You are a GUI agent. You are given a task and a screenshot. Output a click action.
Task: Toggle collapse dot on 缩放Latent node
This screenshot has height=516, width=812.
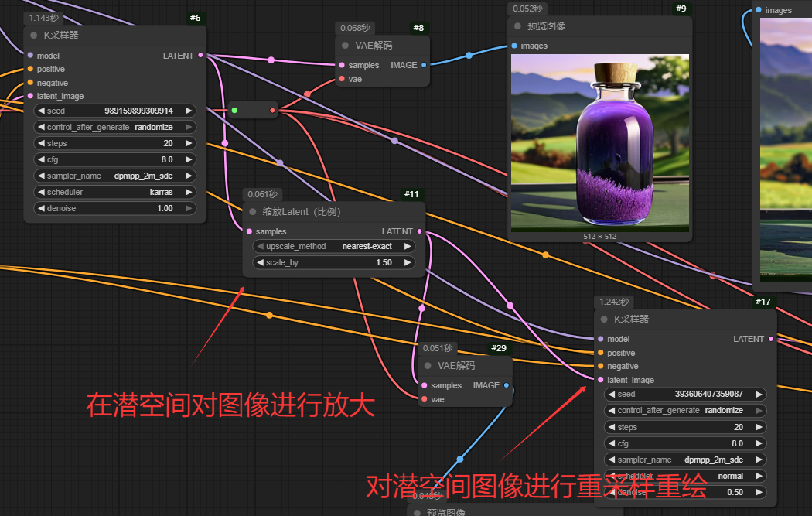click(252, 211)
